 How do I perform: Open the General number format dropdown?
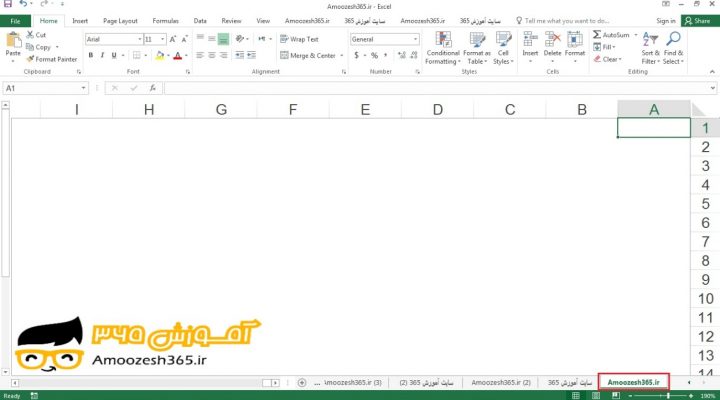coord(415,39)
